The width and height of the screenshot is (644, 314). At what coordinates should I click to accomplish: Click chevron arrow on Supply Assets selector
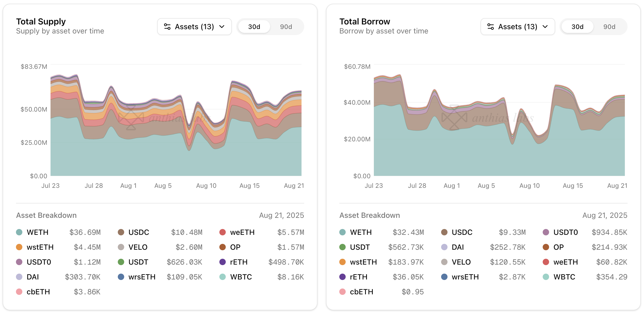[222, 27]
